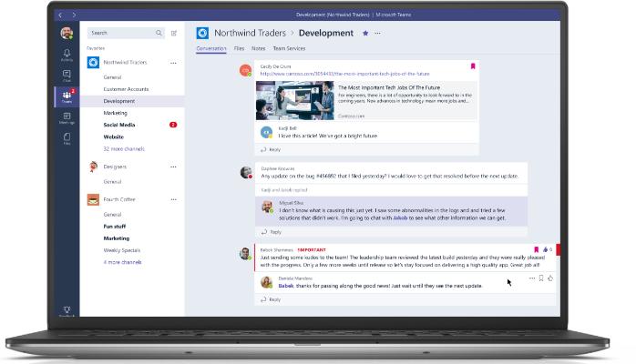Click the Babak mention in Daniela's reply
This screenshot has width=636, height=364.
tap(286, 286)
